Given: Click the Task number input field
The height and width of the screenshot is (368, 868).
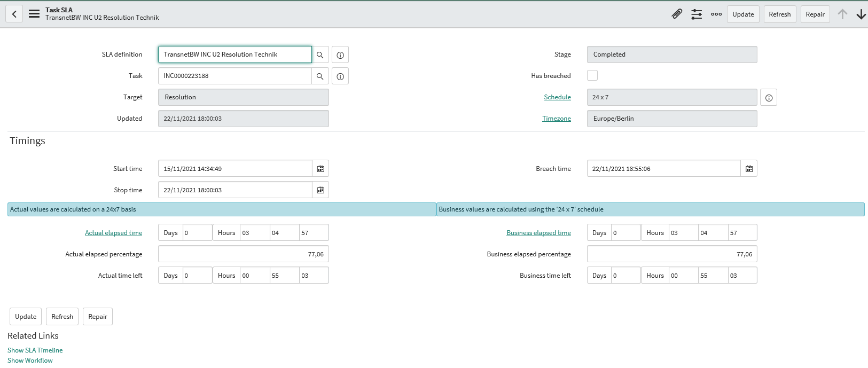Looking at the screenshot, I should [x=235, y=76].
